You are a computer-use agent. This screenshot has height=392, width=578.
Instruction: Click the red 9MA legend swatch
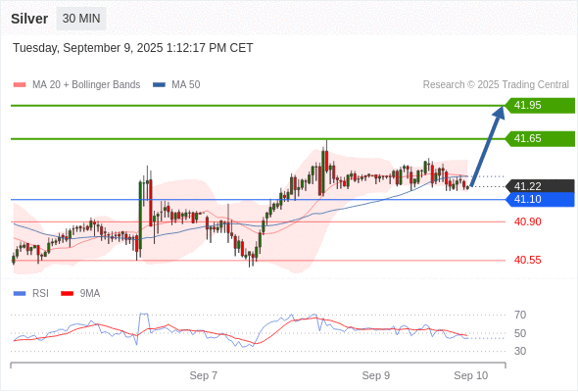tap(67, 294)
